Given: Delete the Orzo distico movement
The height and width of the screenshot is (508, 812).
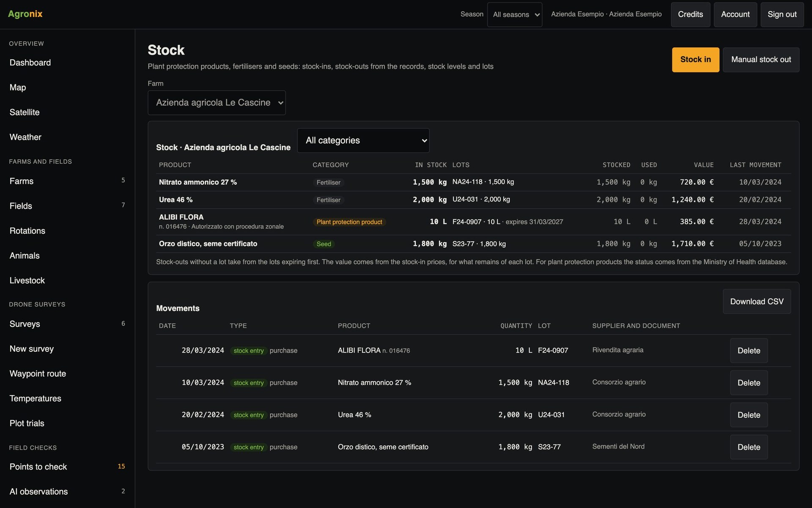Looking at the screenshot, I should 749,447.
